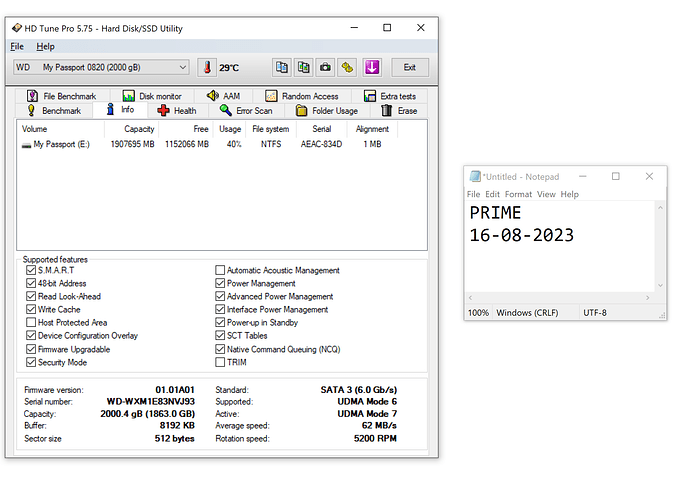The height and width of the screenshot is (480, 690).
Task: Toggle the Power-up in Standby checkbox
Action: pyautogui.click(x=220, y=322)
